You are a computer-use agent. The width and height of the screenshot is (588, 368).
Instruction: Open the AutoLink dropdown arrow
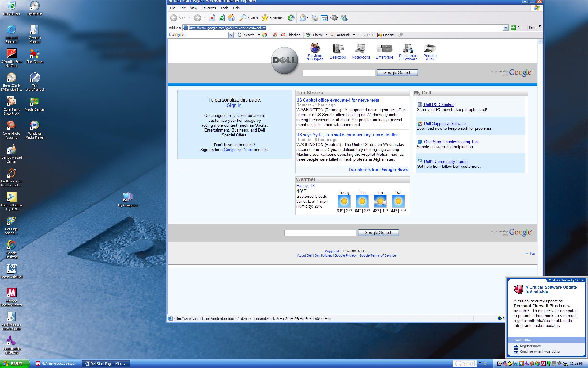coord(354,35)
